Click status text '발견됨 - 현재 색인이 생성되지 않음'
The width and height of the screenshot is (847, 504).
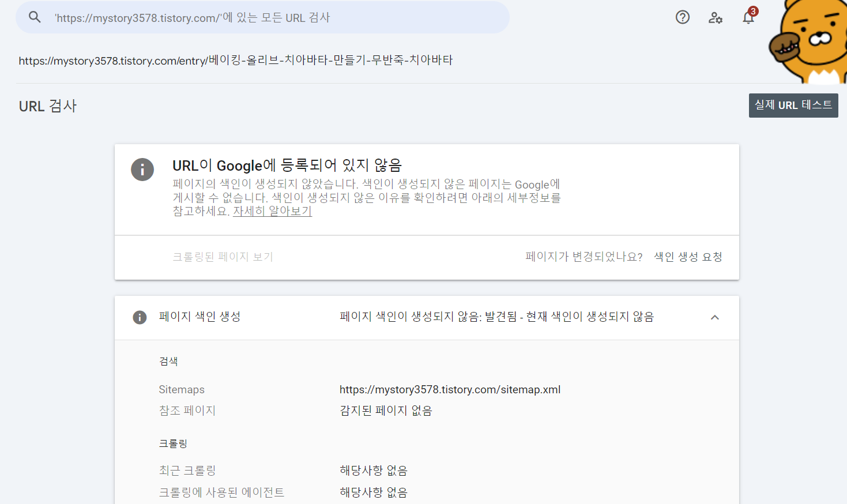click(570, 317)
